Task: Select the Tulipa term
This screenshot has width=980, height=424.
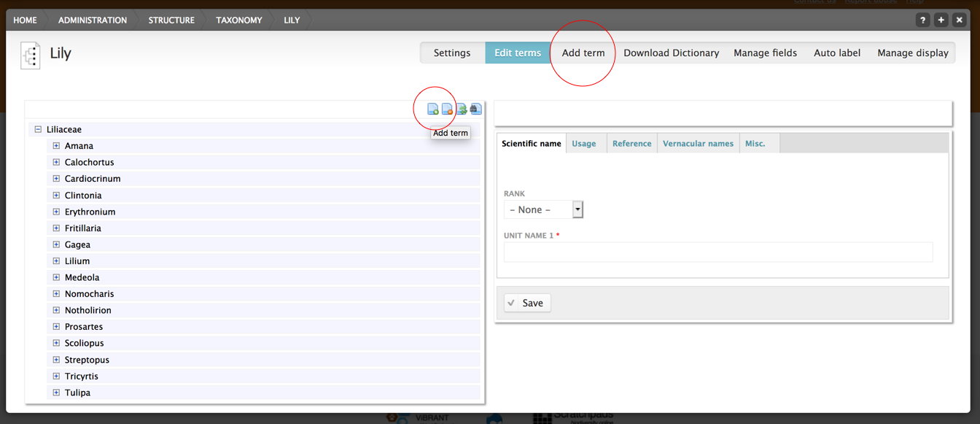Action: (77, 393)
